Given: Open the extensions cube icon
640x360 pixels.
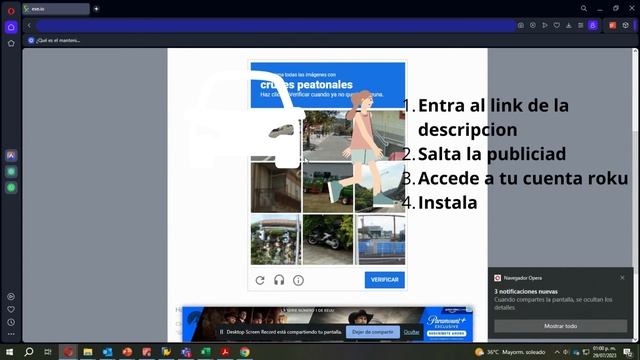Looking at the screenshot, I should 625,25.
